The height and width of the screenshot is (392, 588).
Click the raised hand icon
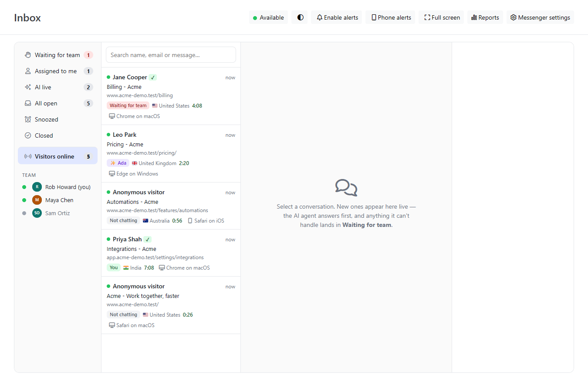click(x=28, y=55)
